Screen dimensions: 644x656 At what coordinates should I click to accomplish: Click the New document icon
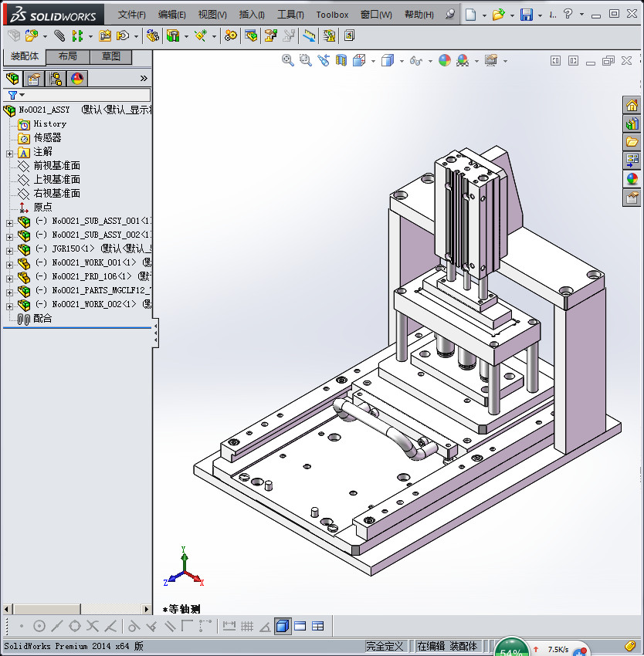click(471, 15)
